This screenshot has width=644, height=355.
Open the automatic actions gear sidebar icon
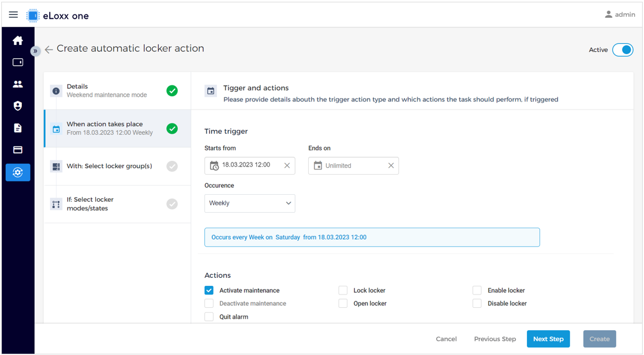(18, 172)
